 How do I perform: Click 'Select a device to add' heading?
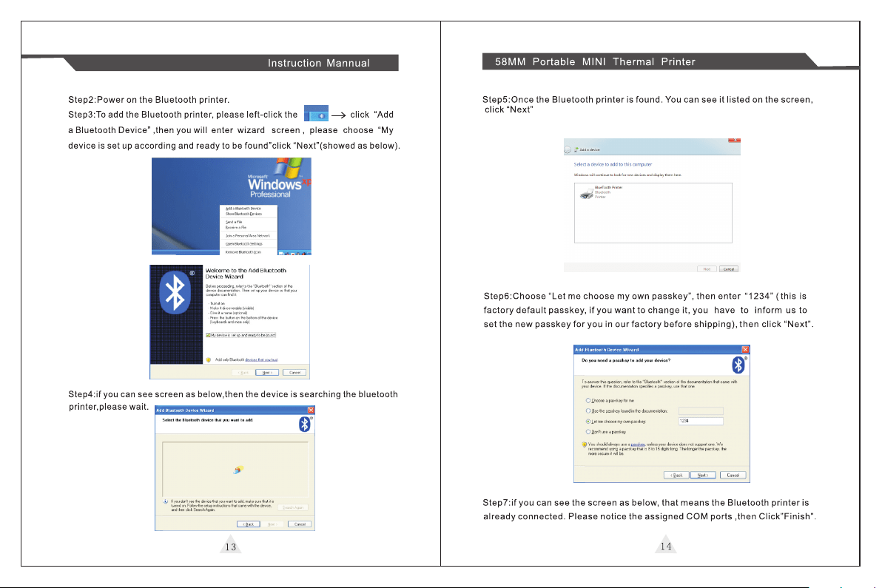click(613, 165)
